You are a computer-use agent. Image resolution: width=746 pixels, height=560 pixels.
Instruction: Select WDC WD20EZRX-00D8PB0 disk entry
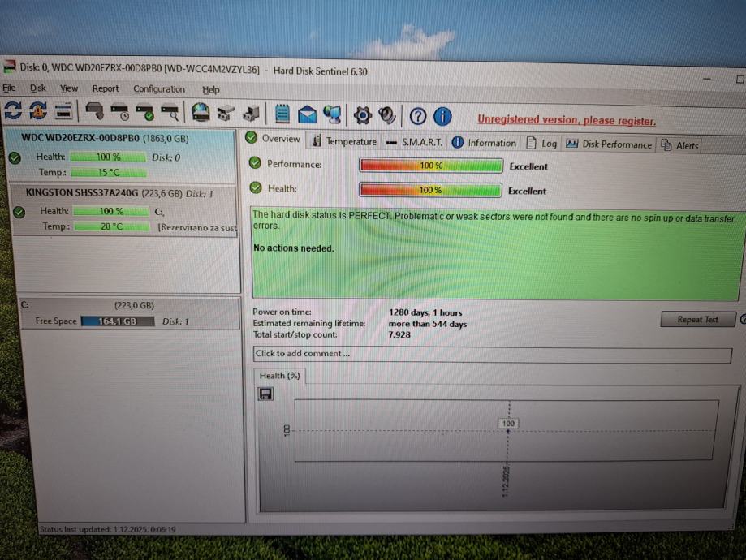121,156
